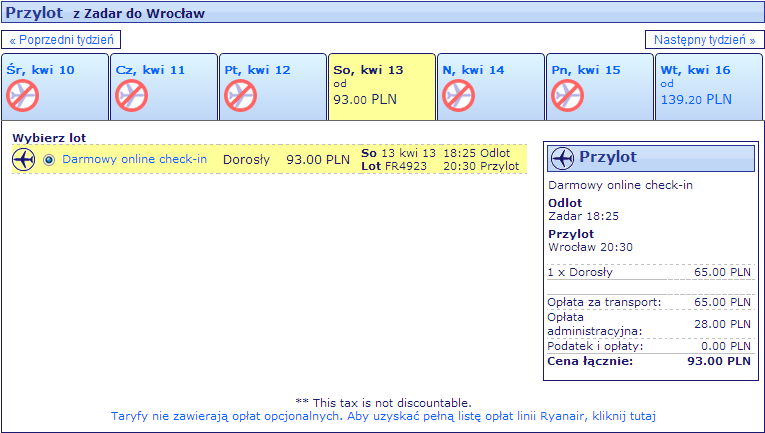Screen dimensions: 765x433
Task: Click the 139.20 PLN price on Wt
Action: pyautogui.click(x=696, y=99)
